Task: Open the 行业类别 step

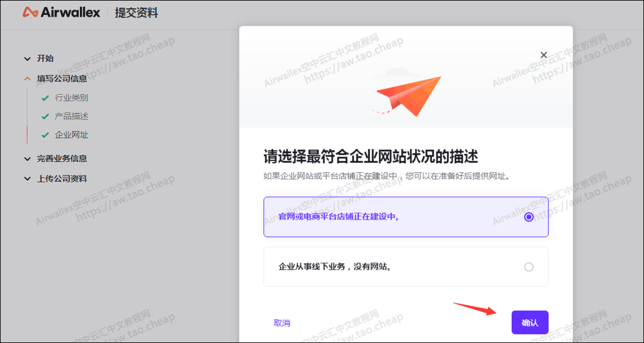Action: click(x=72, y=98)
